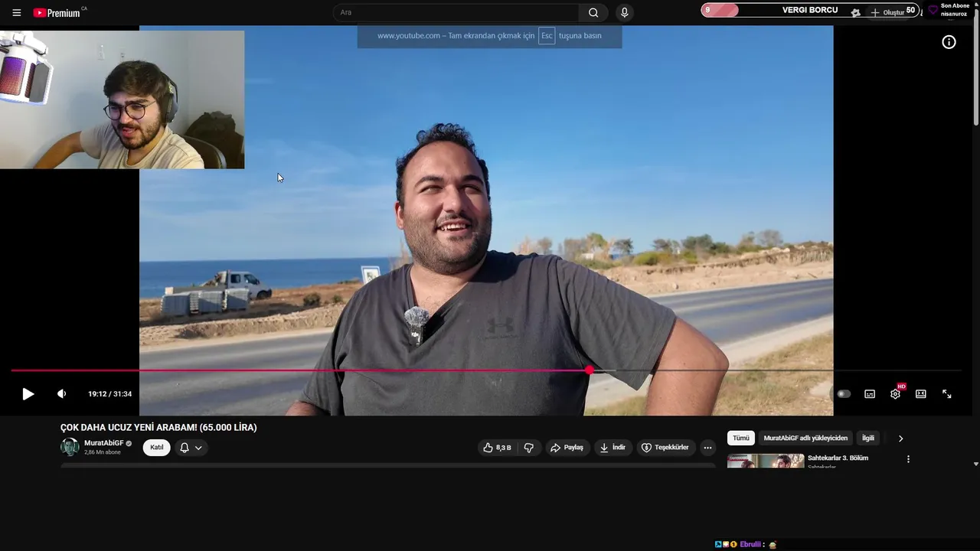The image size is (980, 551).
Task: Open the Sahtekarlar 3. Bölüm title
Action: pos(838,458)
